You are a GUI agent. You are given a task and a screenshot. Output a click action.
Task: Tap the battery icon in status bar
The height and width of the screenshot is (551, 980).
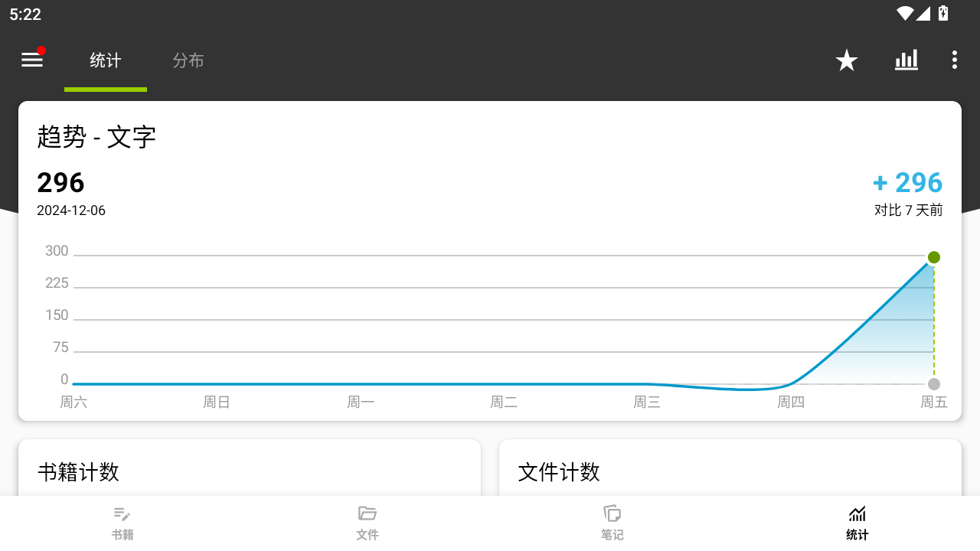(x=943, y=13)
